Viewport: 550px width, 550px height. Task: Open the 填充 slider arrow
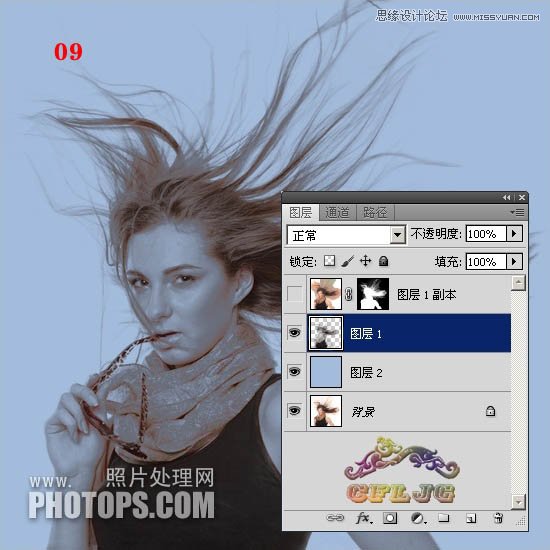515,261
